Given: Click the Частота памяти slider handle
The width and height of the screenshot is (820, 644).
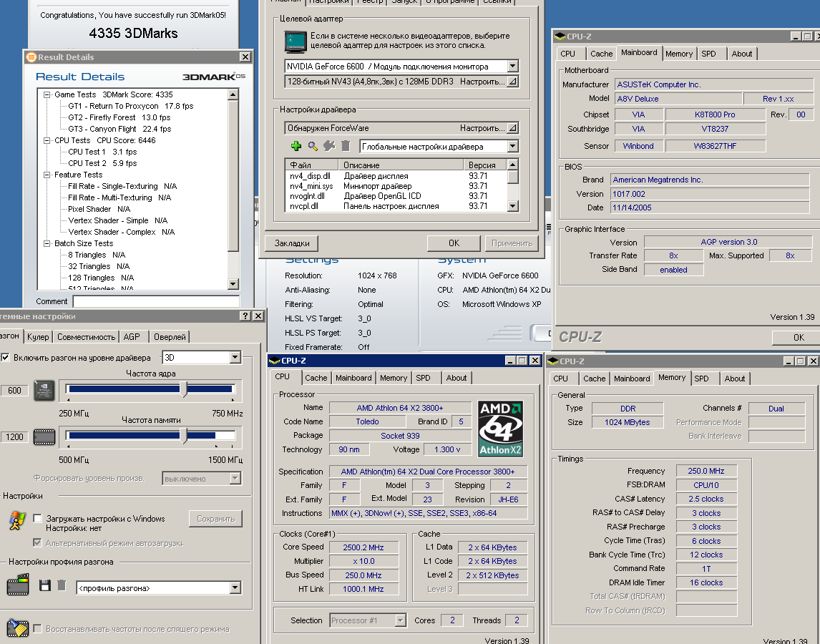Looking at the screenshot, I should click(184, 436).
